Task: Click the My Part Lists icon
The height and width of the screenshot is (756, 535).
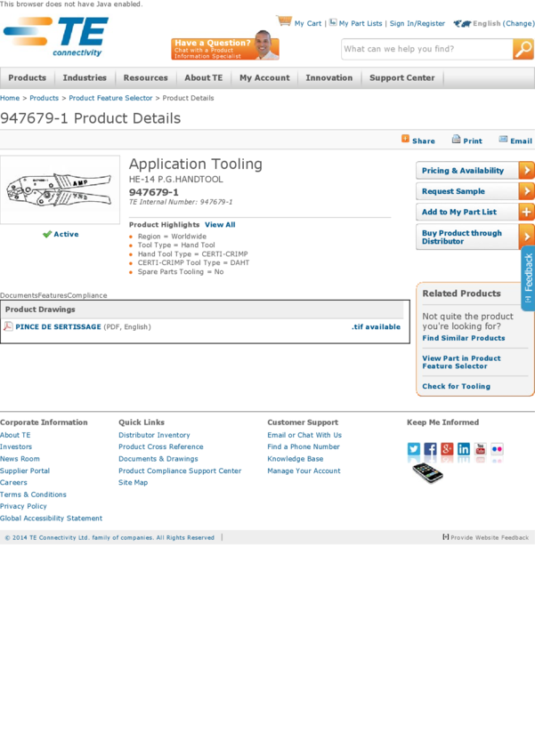Action: point(333,22)
